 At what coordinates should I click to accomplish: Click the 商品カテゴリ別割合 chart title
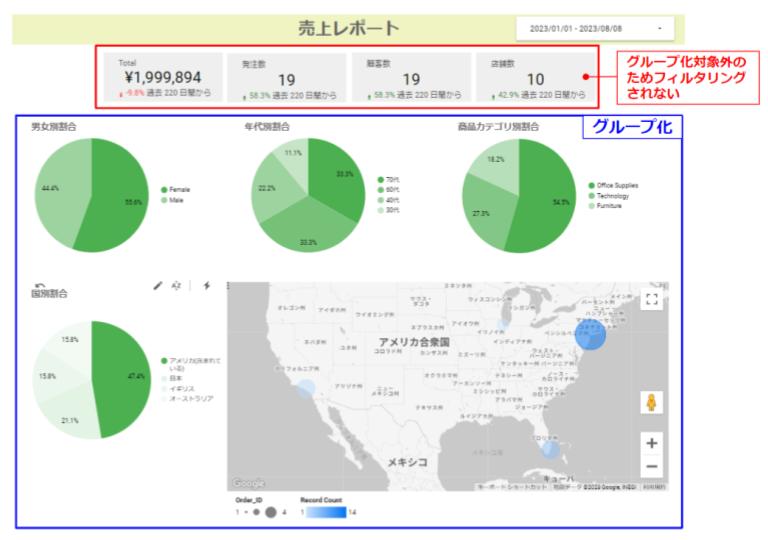tap(498, 126)
